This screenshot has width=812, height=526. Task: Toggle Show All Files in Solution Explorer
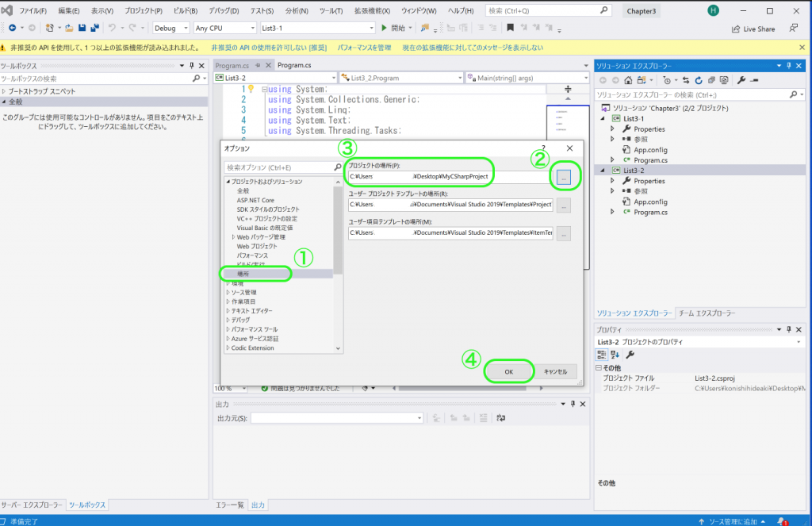(724, 80)
